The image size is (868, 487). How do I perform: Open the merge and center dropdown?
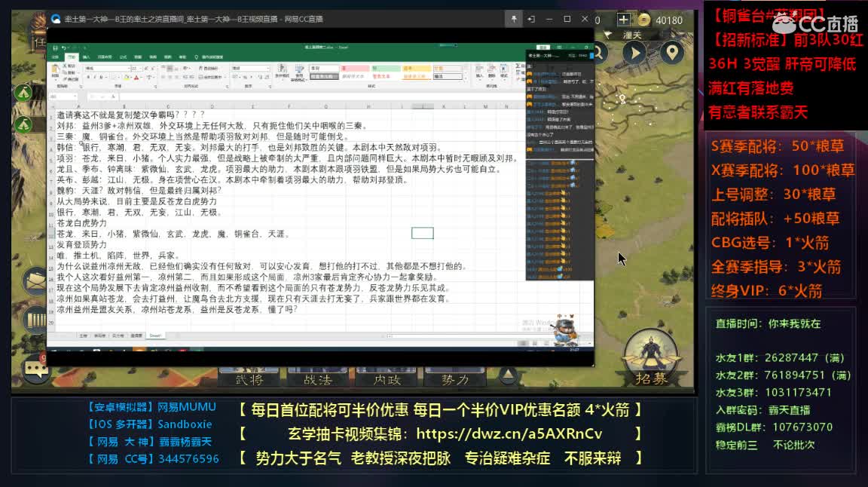coord(225,77)
